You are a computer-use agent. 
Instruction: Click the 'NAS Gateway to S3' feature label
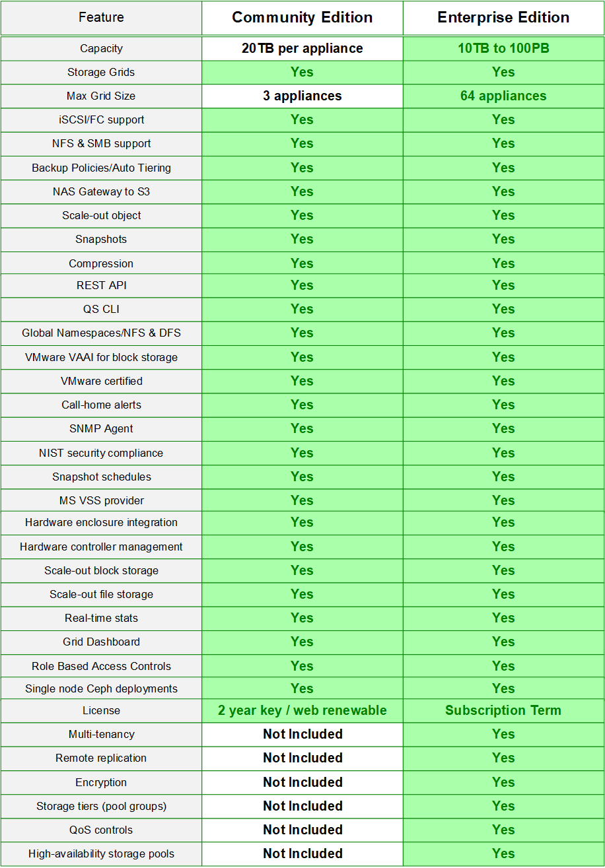point(101,191)
